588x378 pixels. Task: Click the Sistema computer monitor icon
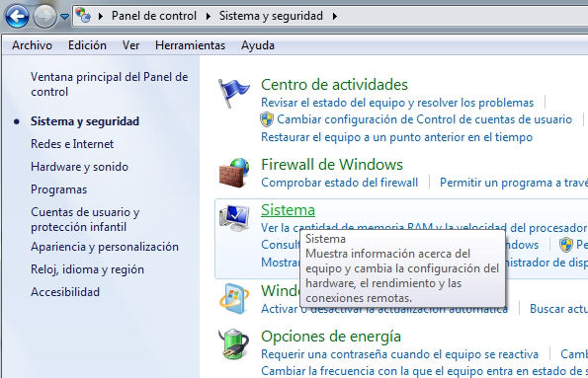click(x=234, y=218)
